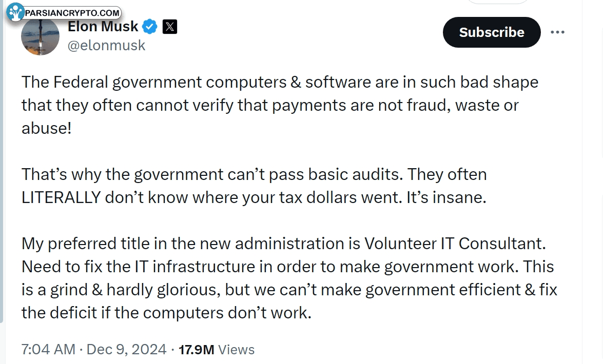Viewport: 603px width, 364px height.
Task: Open the Elon Musk display name link
Action: tap(103, 27)
